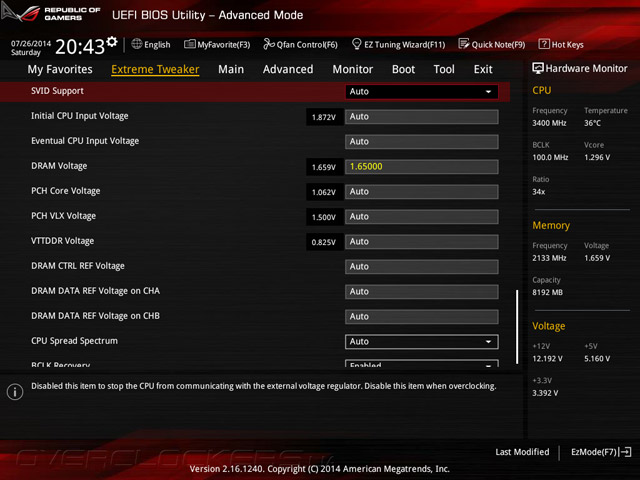This screenshot has width=640, height=480.
Task: Click the globe language icon
Action: (137, 44)
